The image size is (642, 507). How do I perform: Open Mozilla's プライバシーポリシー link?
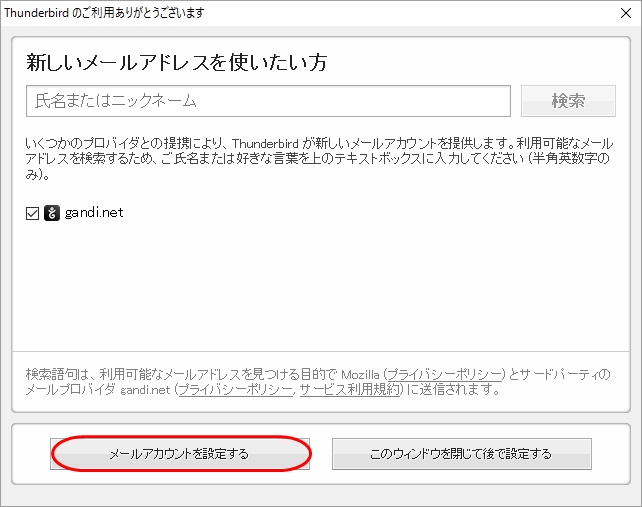pyautogui.click(x=448, y=374)
